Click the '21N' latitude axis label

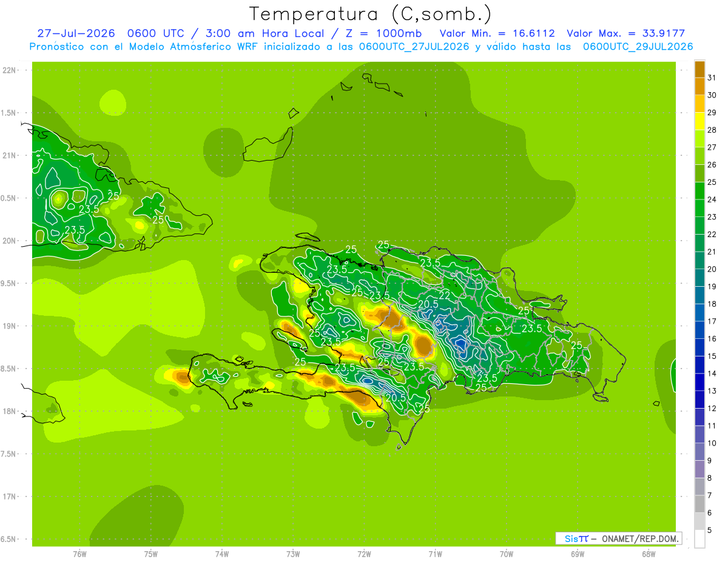9,156
